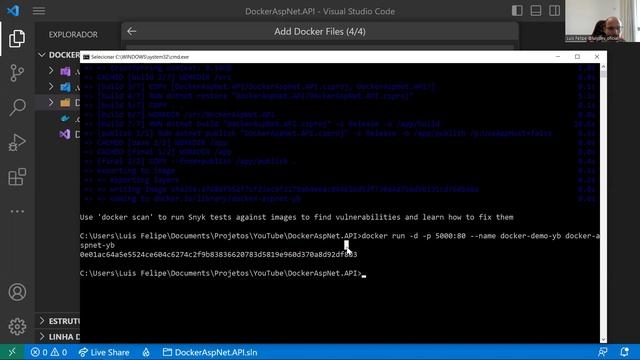The height and width of the screenshot is (360, 640).
Task: Select the Docker whale file in Explorer
Action: coord(65,119)
